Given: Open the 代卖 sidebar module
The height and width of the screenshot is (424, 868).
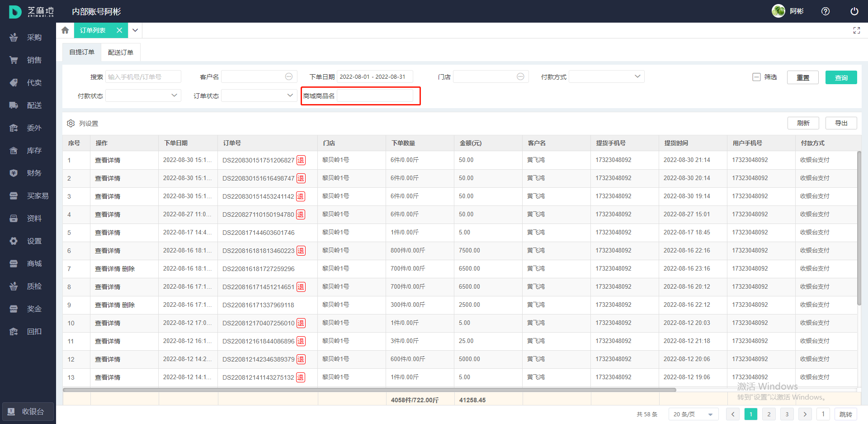Looking at the screenshot, I should [28, 83].
